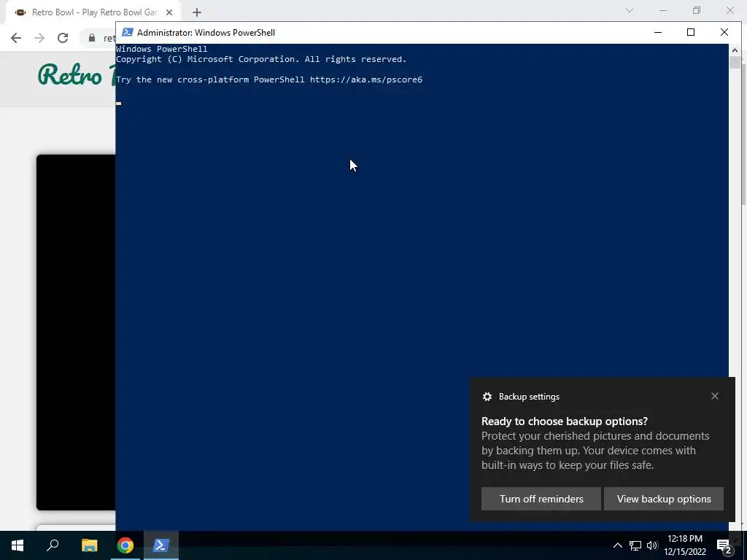The height and width of the screenshot is (560, 747).
Task: Dismiss Backup settings notification
Action: 715,396
